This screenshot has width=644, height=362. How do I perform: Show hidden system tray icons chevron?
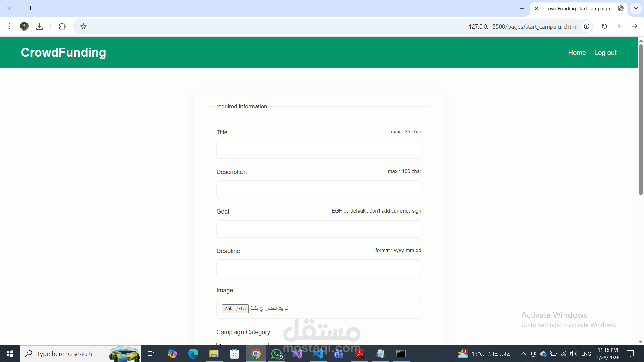click(523, 354)
